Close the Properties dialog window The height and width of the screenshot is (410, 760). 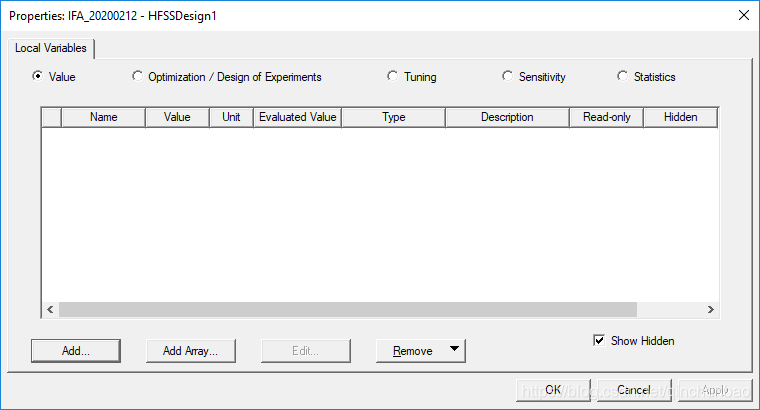[743, 15]
